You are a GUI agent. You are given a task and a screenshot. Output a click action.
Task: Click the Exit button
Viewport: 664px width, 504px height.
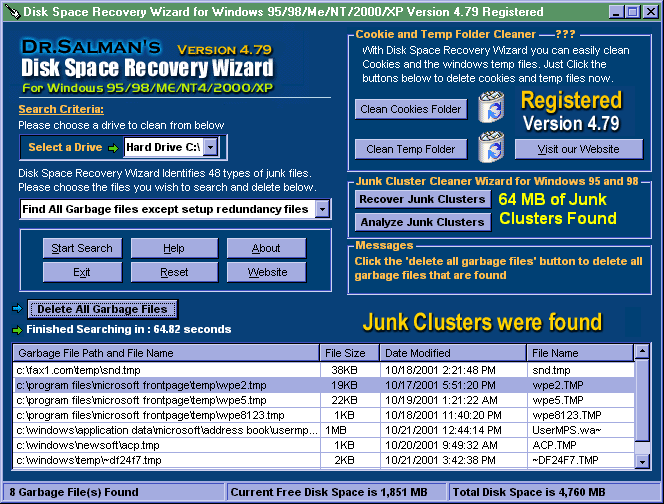pos(82,272)
